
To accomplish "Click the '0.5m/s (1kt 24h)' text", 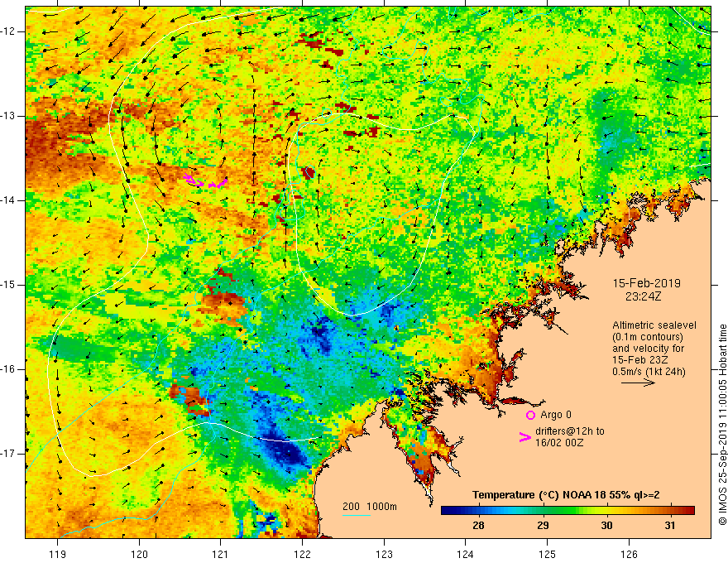I will coord(649,372).
